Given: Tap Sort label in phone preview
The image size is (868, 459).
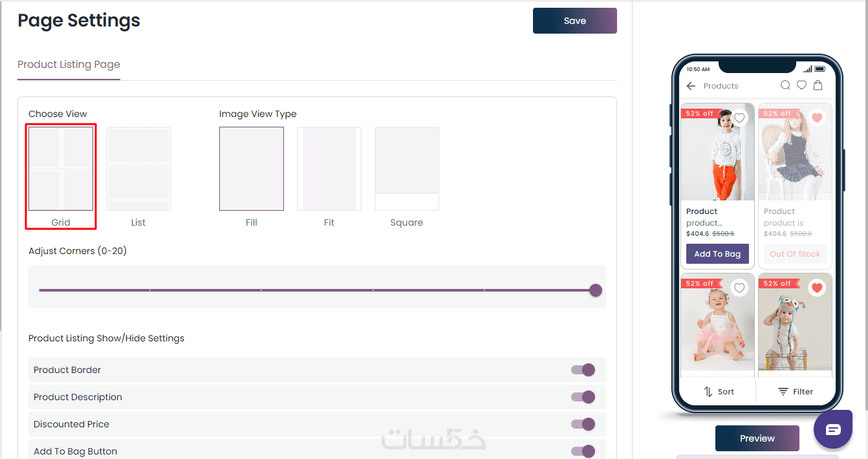Looking at the screenshot, I should [x=726, y=392].
